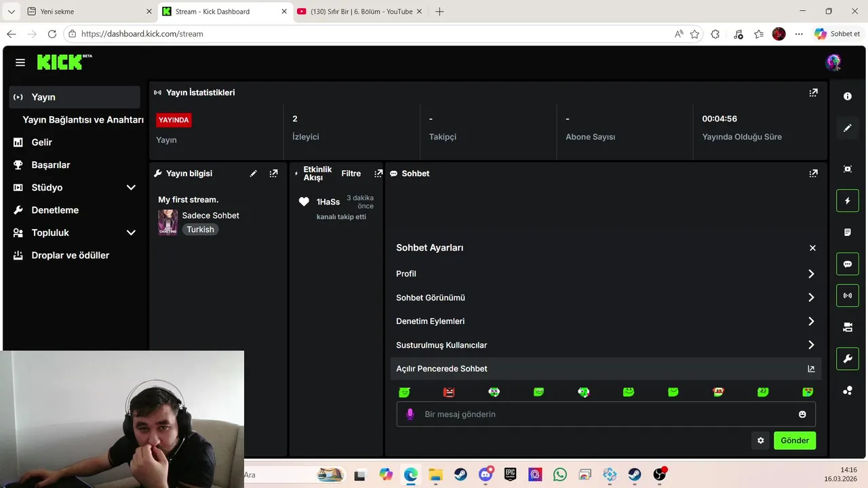Click the My first stream. title
868x488 pixels.
pos(189,200)
